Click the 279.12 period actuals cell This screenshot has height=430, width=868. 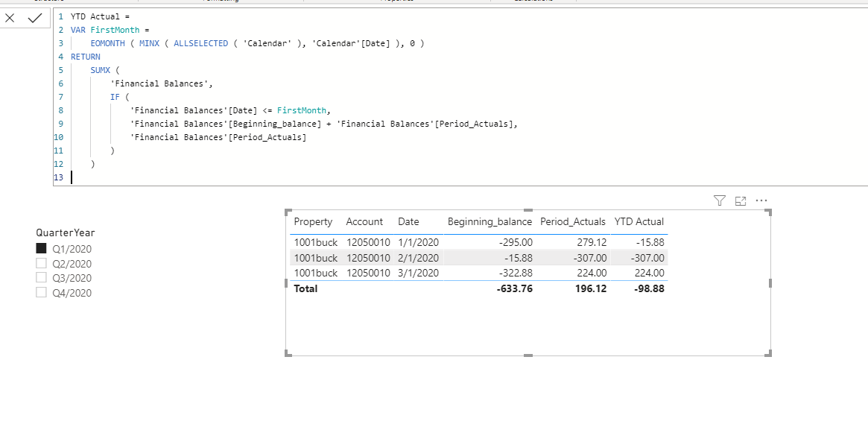click(x=592, y=242)
